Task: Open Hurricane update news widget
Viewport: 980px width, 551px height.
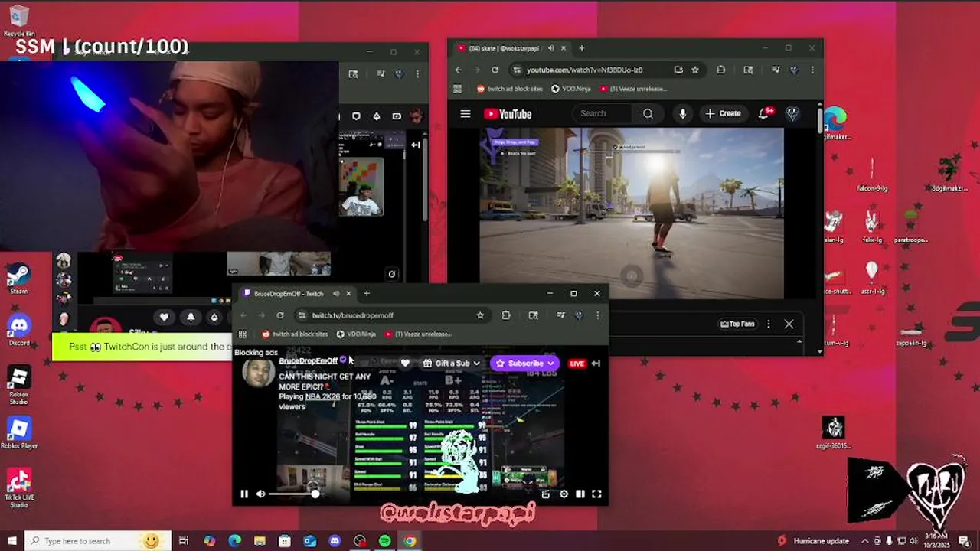Action: [813, 541]
